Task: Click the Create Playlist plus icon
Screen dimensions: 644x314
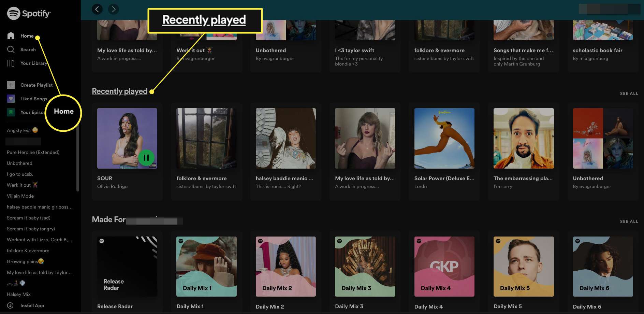Action: tap(11, 85)
